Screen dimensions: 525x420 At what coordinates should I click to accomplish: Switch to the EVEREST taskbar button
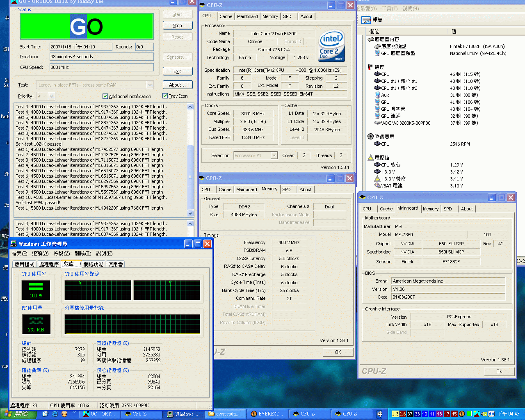[267, 414]
